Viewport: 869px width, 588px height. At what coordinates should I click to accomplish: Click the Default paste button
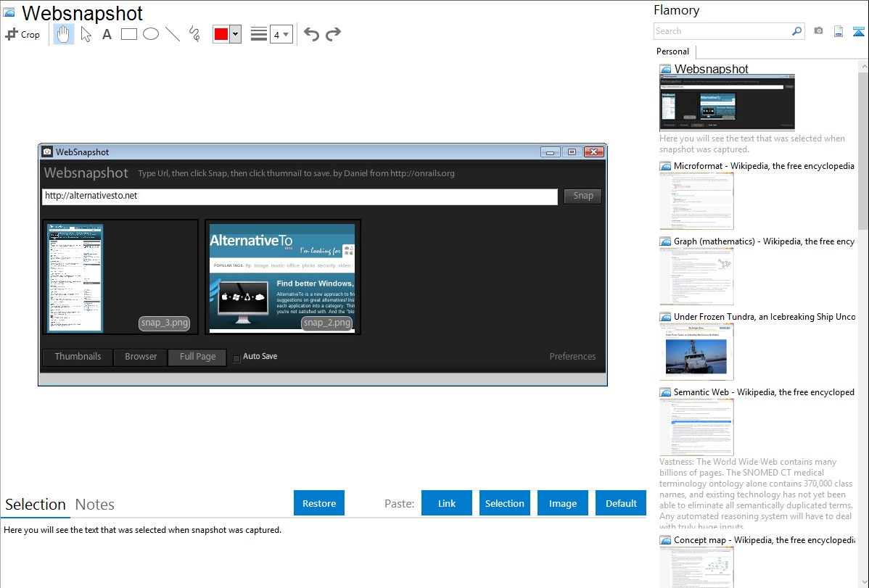[621, 503]
